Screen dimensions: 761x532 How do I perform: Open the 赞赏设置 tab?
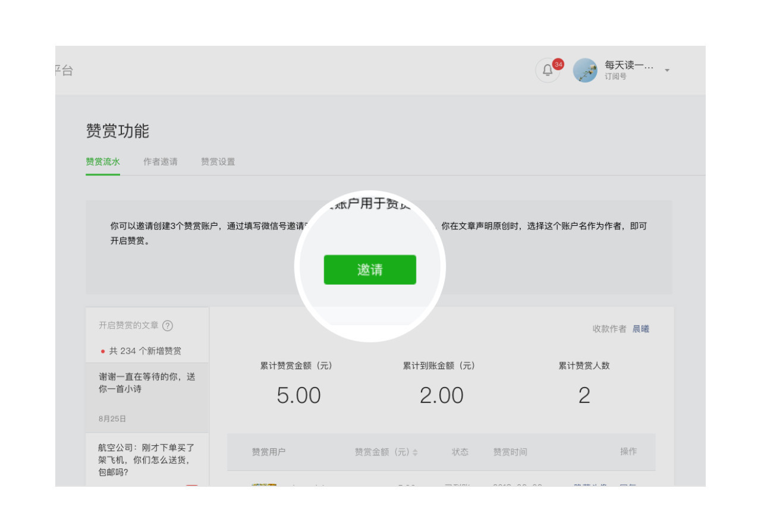[218, 161]
